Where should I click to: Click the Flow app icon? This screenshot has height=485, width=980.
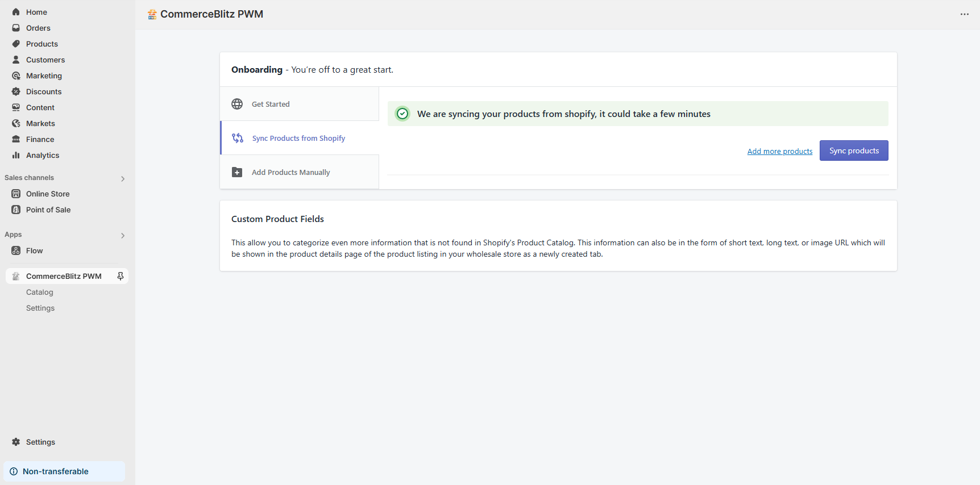(x=16, y=250)
